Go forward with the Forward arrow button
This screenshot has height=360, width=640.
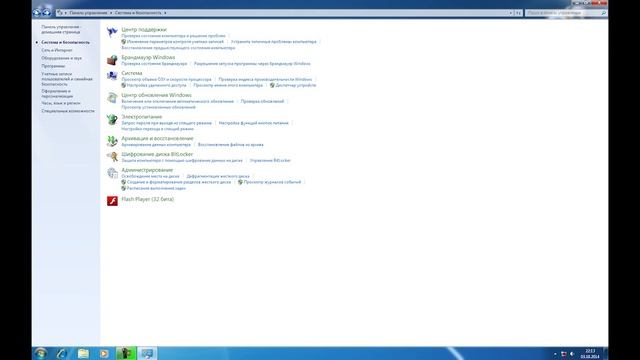47,13
